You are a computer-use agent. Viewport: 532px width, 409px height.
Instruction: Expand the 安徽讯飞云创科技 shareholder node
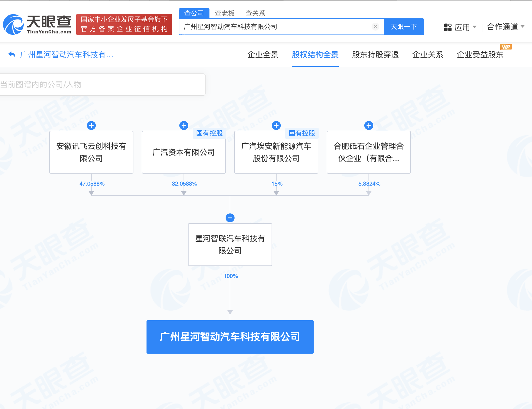coord(91,125)
